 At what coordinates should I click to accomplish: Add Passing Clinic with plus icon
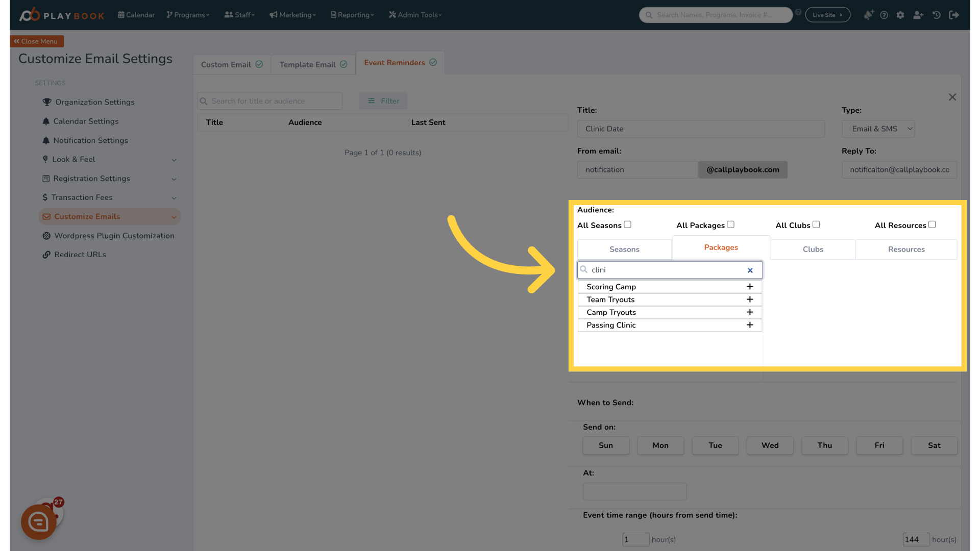click(x=750, y=325)
